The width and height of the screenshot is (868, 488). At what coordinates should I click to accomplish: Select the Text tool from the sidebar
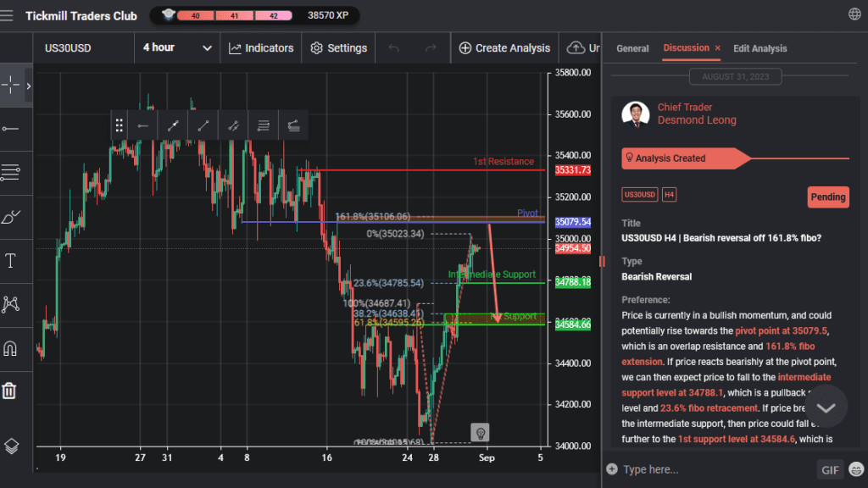coord(13,260)
